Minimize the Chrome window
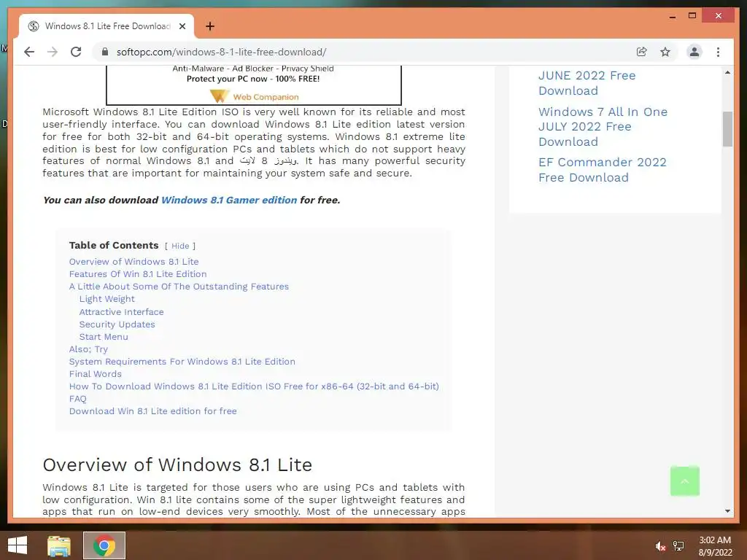Screen dimensions: 747x560 (672, 16)
